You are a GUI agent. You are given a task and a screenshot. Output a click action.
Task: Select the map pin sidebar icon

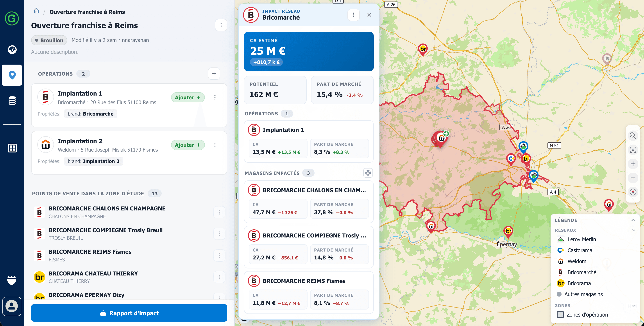12,75
